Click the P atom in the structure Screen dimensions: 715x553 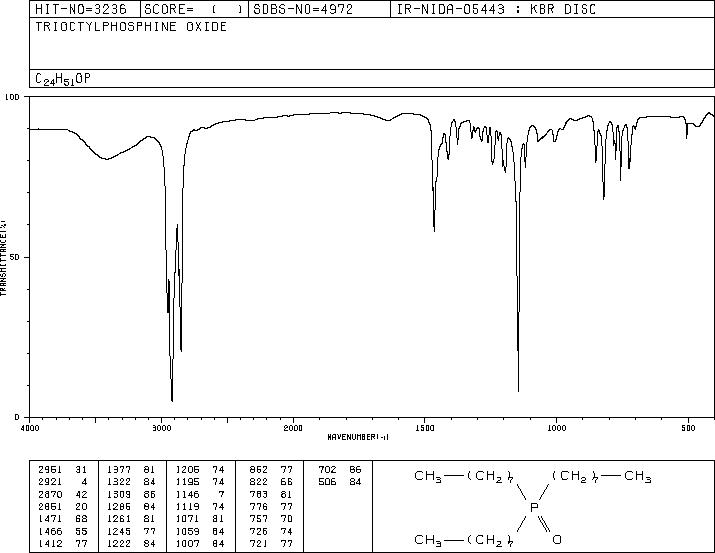click(534, 507)
